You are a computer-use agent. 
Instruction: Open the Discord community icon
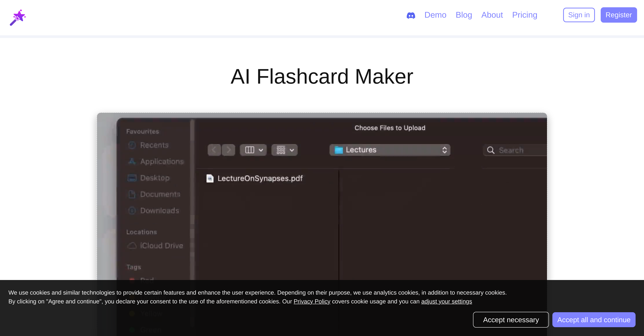(411, 15)
